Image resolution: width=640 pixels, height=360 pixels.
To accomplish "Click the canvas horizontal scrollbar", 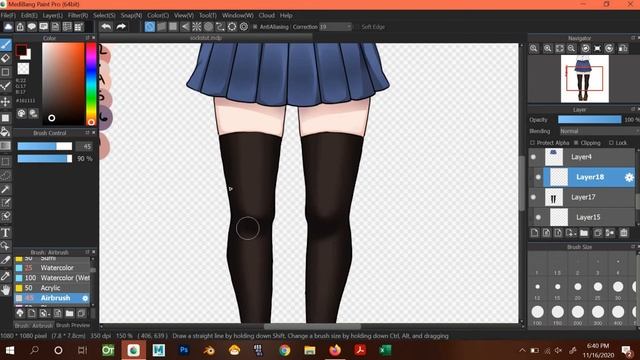I will point(312,327).
